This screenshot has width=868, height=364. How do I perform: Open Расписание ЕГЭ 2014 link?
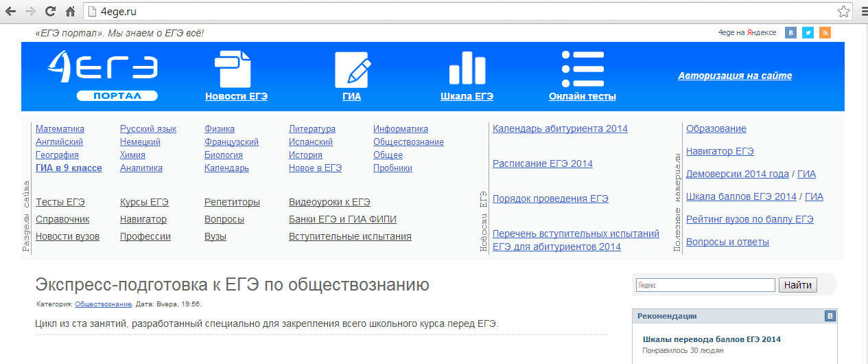coord(543,163)
